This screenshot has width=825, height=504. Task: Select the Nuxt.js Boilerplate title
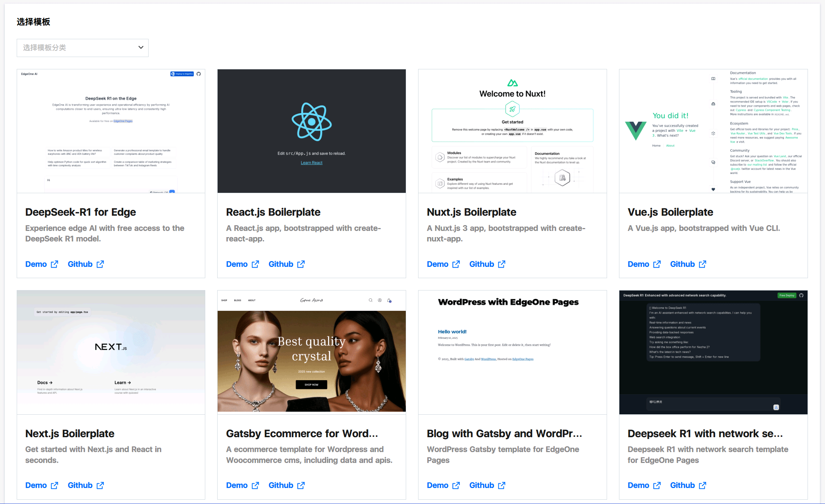point(472,212)
